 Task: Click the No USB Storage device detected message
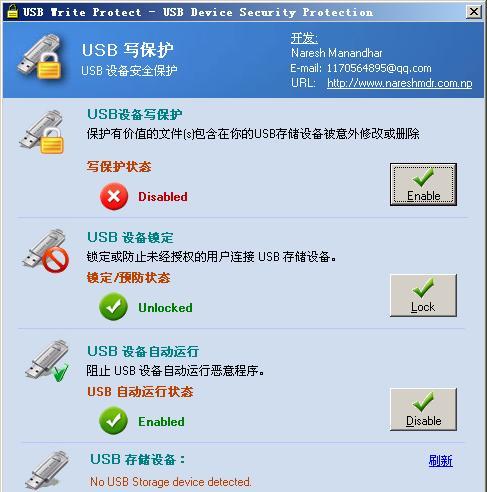click(x=171, y=482)
